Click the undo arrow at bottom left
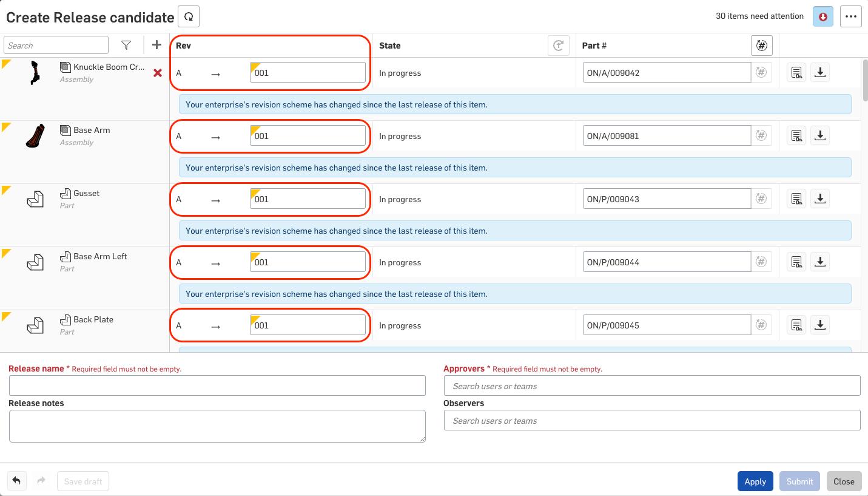The image size is (868, 496). tap(16, 481)
